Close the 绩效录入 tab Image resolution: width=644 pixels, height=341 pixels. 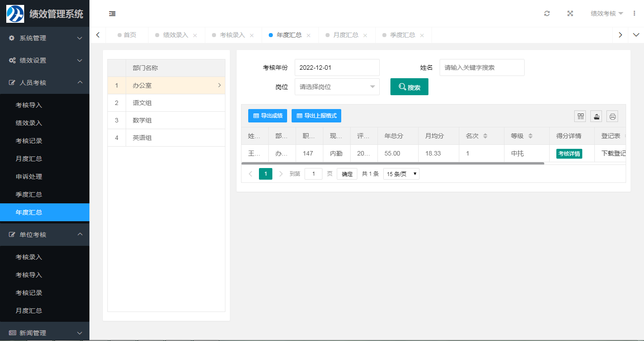pos(195,35)
